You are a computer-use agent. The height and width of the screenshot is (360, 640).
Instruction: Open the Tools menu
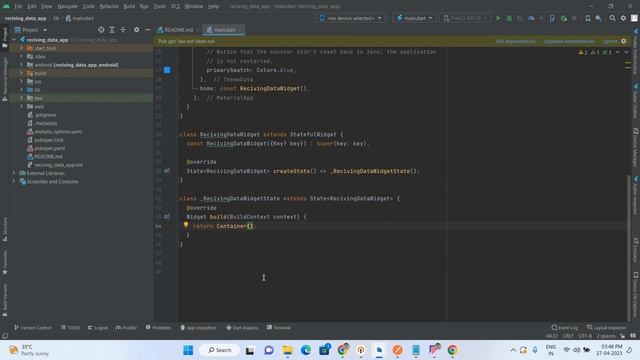click(160, 7)
